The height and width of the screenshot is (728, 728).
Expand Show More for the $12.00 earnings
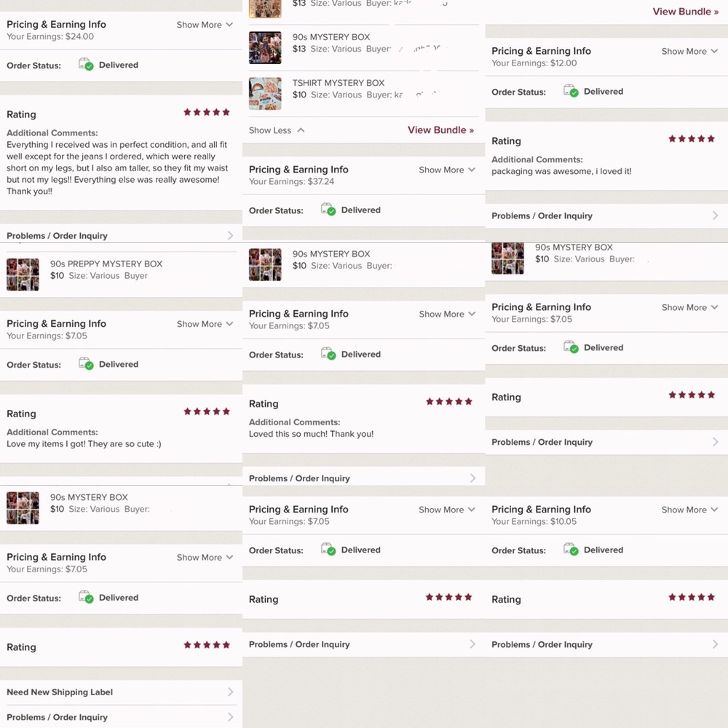(689, 52)
